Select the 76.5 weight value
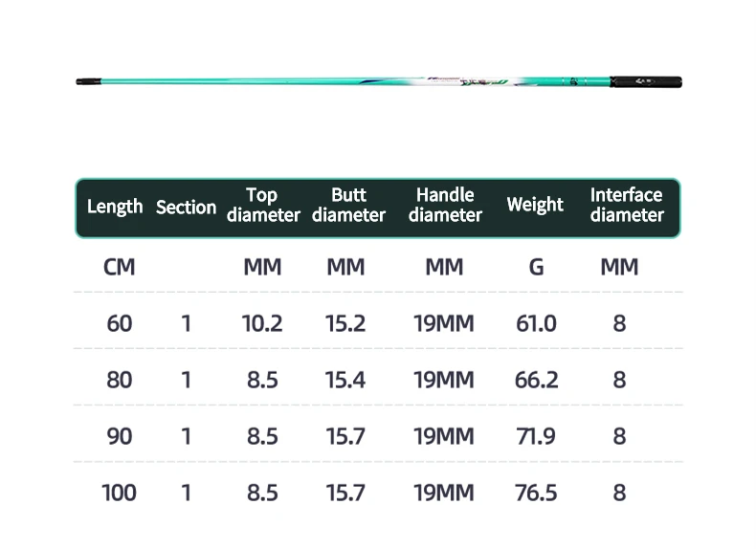Image resolution: width=756 pixels, height=549 pixels. click(x=536, y=494)
